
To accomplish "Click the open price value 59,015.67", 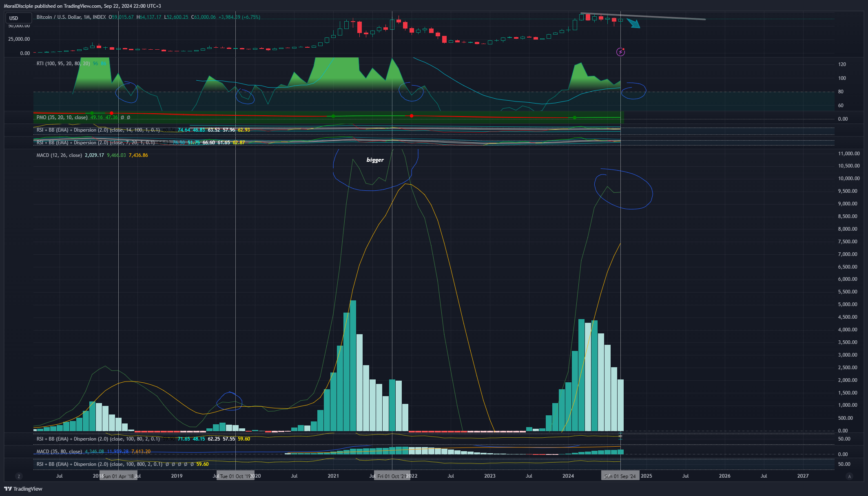I will coord(123,17).
